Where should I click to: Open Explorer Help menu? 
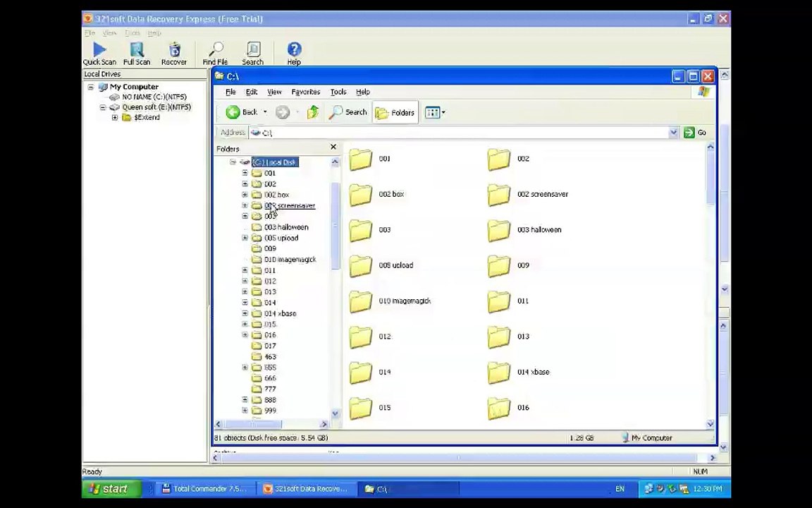[362, 92]
